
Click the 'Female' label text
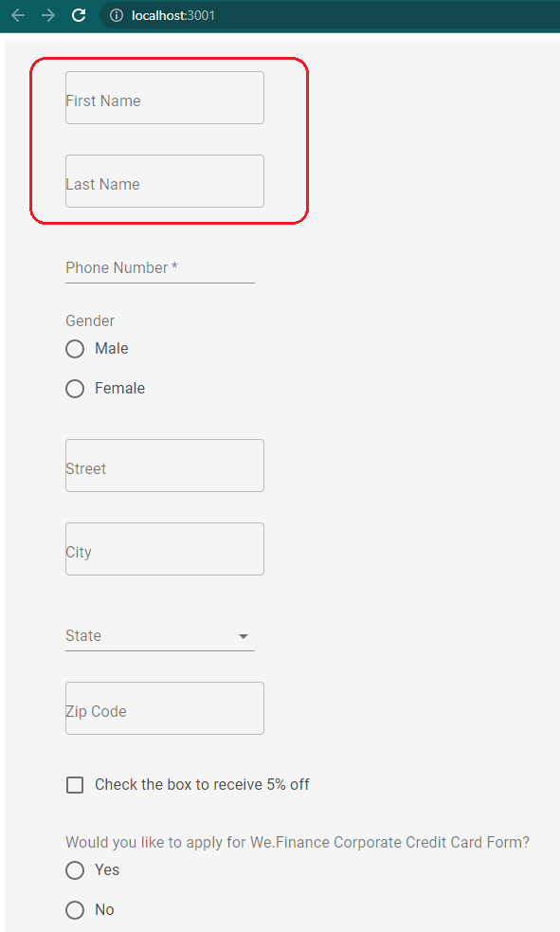point(120,388)
